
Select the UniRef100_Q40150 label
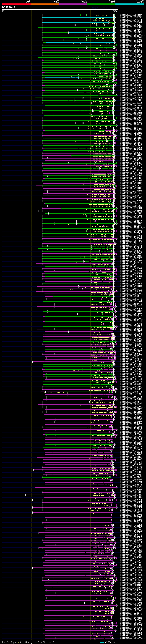131,366
